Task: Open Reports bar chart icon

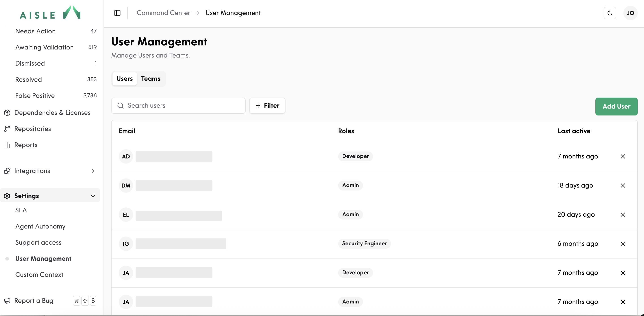Action: (x=7, y=145)
